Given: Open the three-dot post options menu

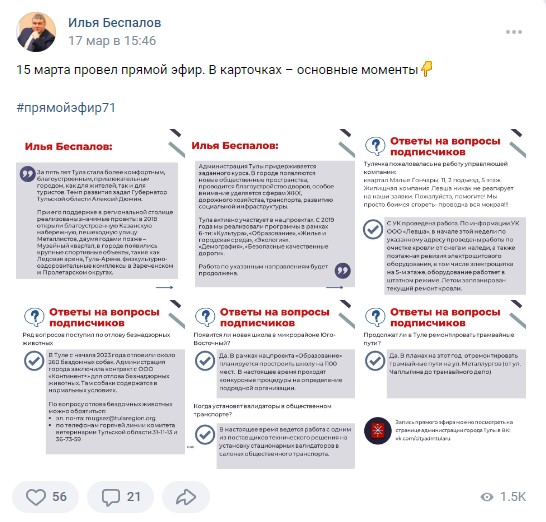Looking at the screenshot, I should (514, 32).
